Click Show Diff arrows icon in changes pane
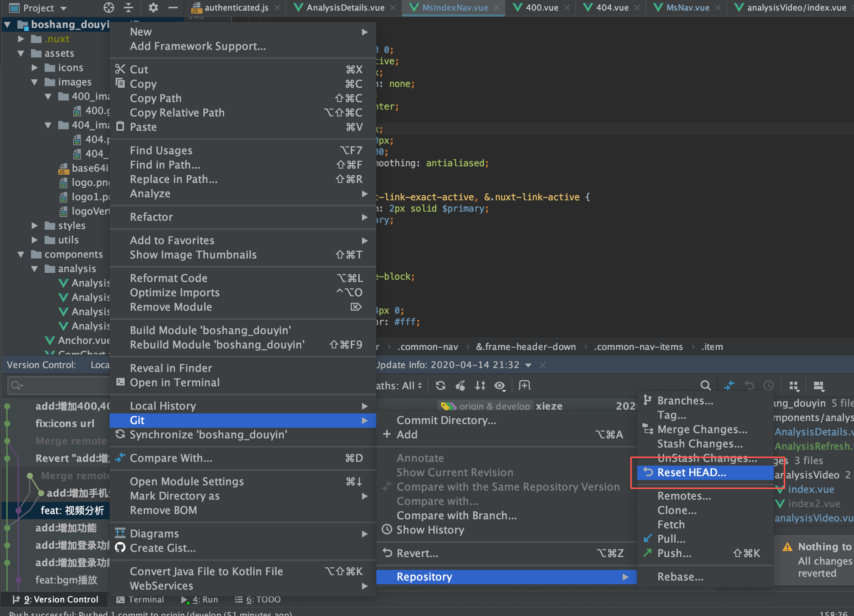This screenshot has height=616, width=854. point(729,385)
